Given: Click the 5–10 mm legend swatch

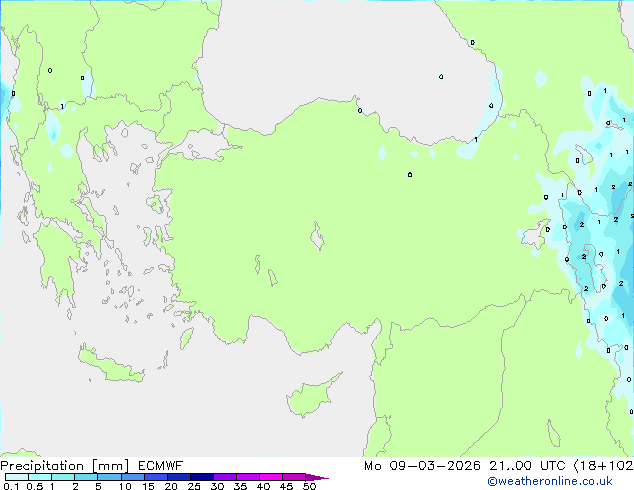Looking at the screenshot, I should point(109,477).
